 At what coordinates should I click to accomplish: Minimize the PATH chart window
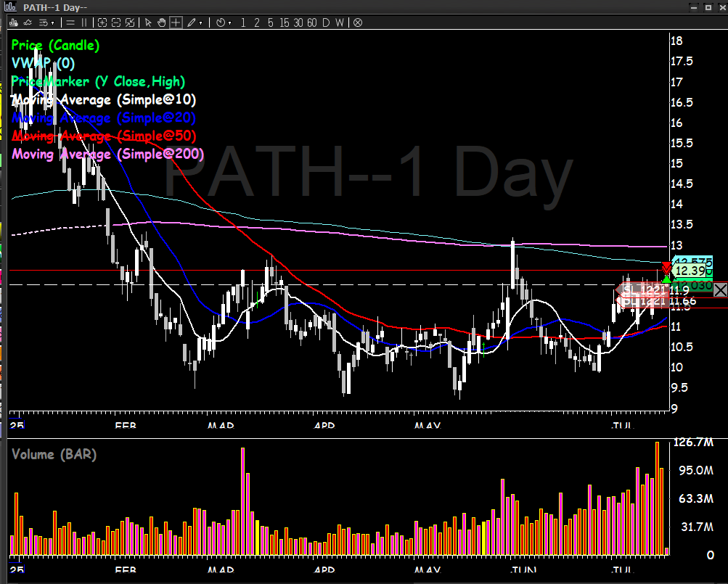[x=694, y=7]
